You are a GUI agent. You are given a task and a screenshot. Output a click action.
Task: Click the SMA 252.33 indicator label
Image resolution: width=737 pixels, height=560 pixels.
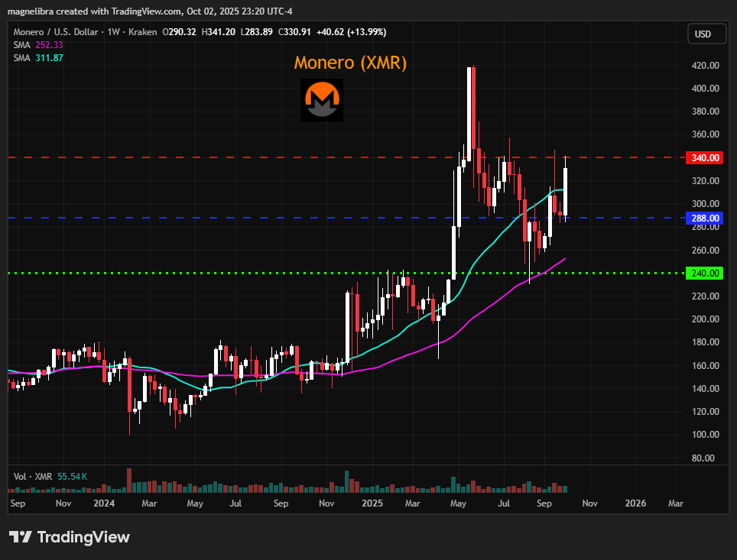point(38,45)
